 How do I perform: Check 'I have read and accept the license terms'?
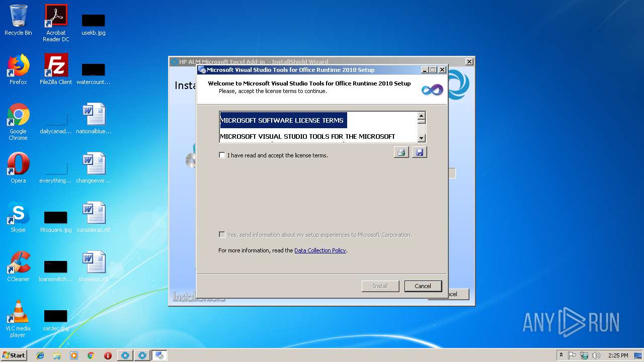pyautogui.click(x=222, y=155)
